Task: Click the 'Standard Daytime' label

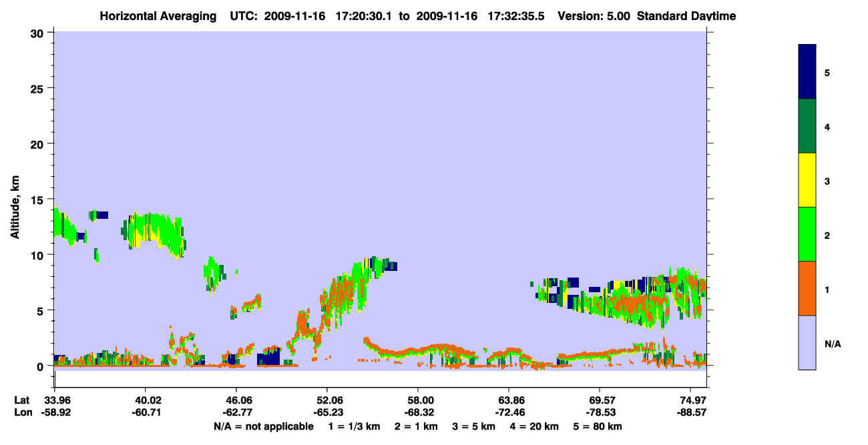Action: [x=686, y=16]
